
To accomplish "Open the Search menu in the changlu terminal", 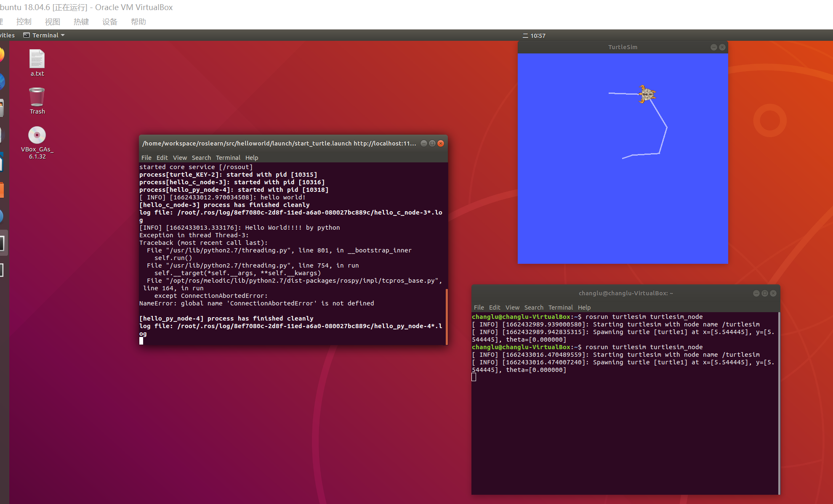I will point(534,307).
